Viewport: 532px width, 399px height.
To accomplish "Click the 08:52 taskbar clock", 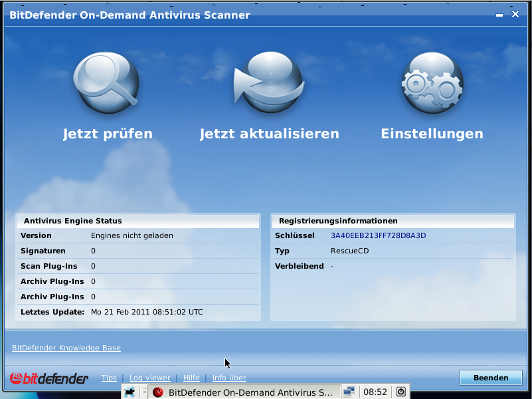I will pos(375,392).
